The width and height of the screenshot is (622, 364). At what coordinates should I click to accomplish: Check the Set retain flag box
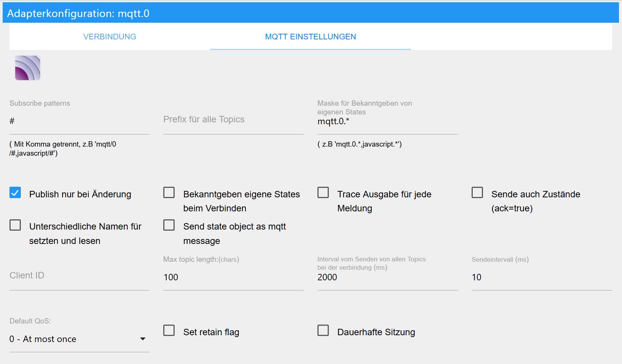pyautogui.click(x=169, y=331)
